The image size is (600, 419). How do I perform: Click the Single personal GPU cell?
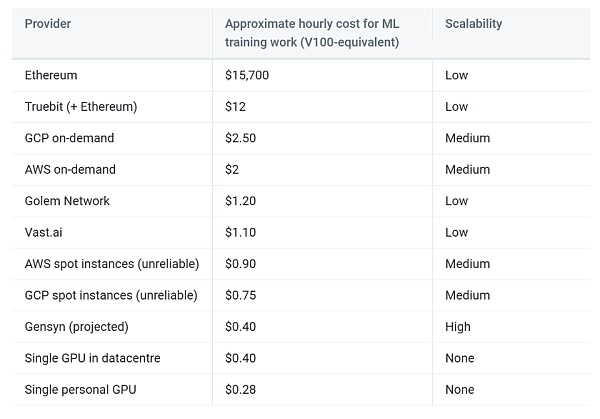tap(80, 390)
